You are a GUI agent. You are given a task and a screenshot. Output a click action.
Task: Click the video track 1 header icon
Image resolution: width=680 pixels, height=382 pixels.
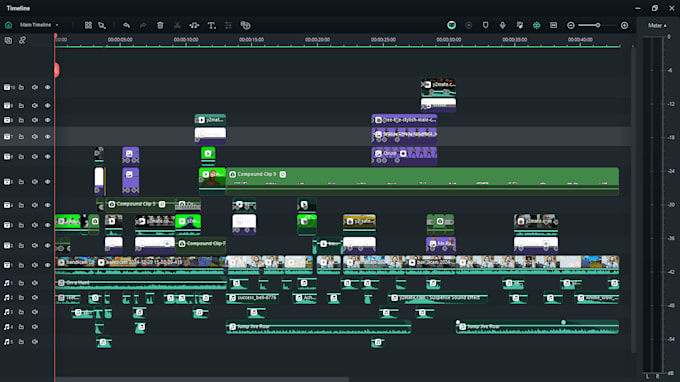click(x=8, y=265)
